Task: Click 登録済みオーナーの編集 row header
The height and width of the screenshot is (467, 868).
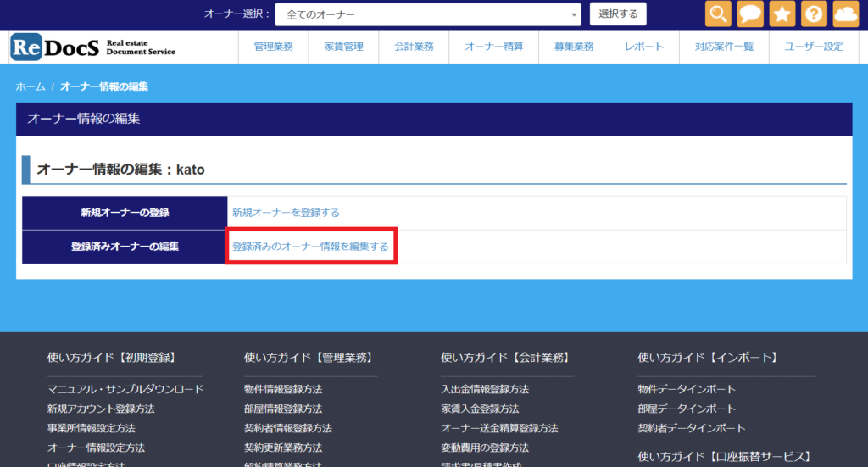Action: 125,247
